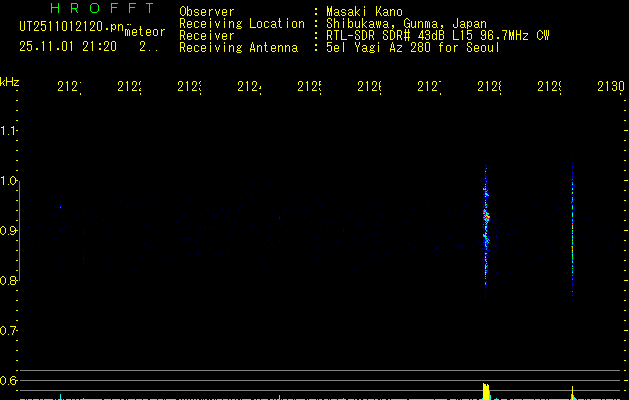Screen dimensions: 629x400
Task: Click location Shibukawa, Gunma, Japan
Action: point(406,24)
